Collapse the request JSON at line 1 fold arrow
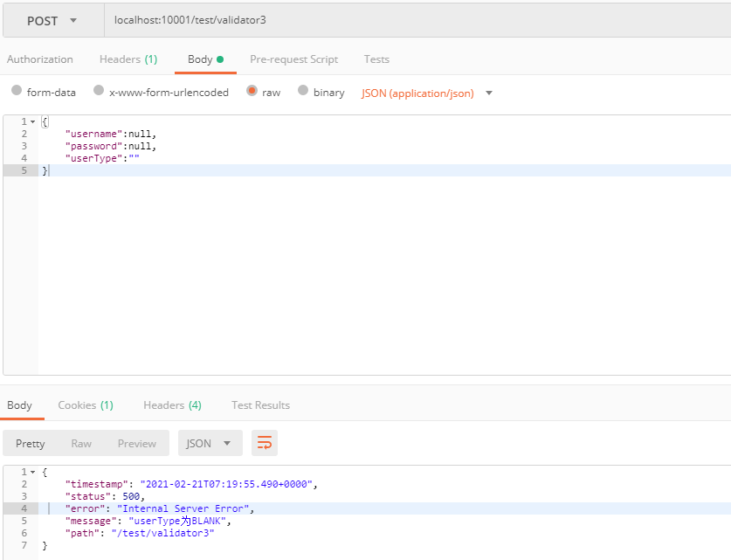The height and width of the screenshot is (560, 731). 32,121
